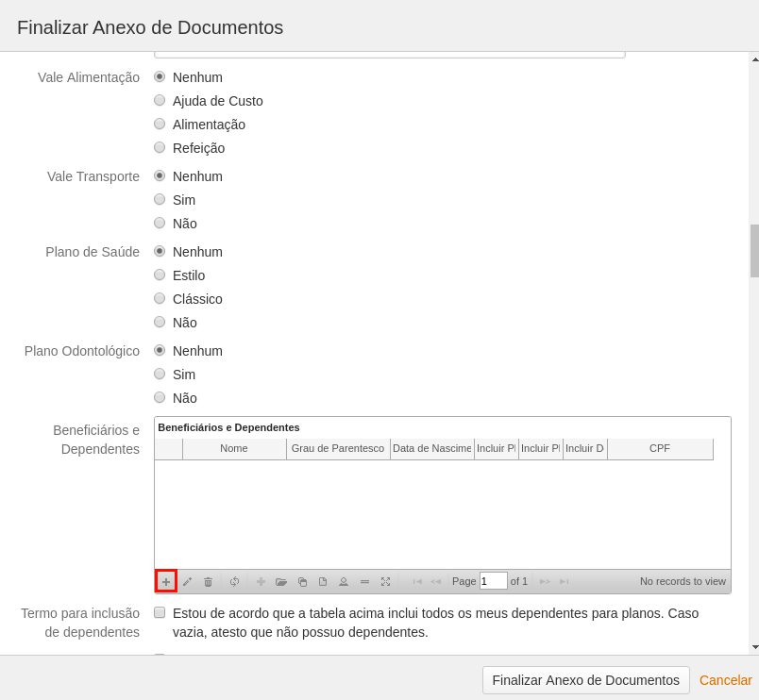Select Não for Plano Odontológico
The width and height of the screenshot is (759, 700).
(160, 398)
